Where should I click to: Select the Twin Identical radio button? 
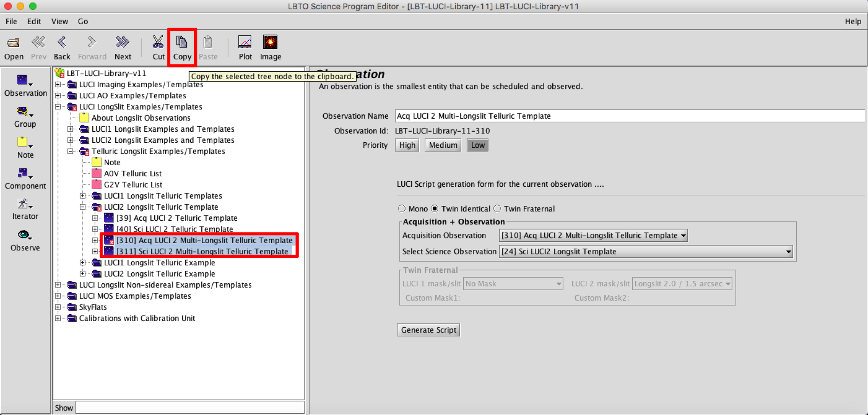(x=434, y=208)
